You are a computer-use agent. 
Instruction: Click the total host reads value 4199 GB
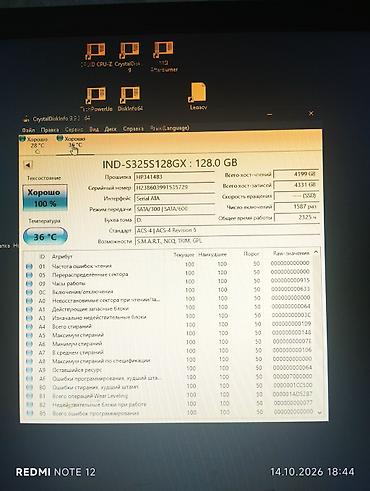click(296, 174)
